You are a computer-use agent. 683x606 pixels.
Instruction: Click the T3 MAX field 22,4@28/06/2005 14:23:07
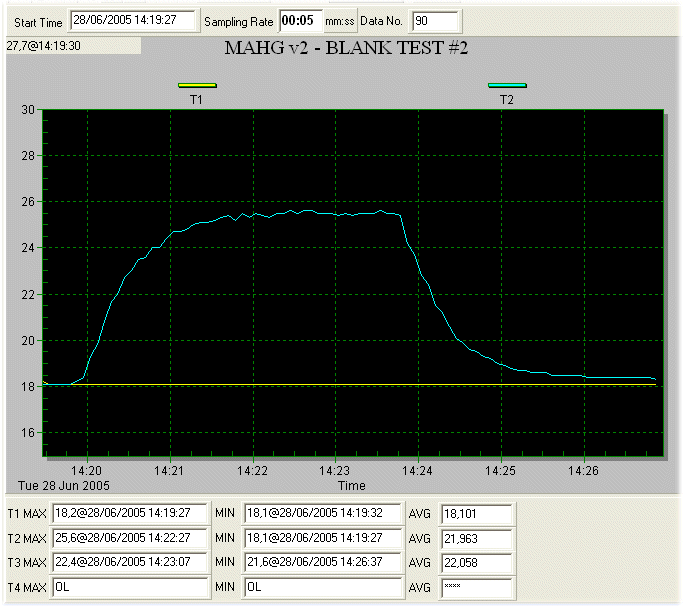click(x=129, y=562)
